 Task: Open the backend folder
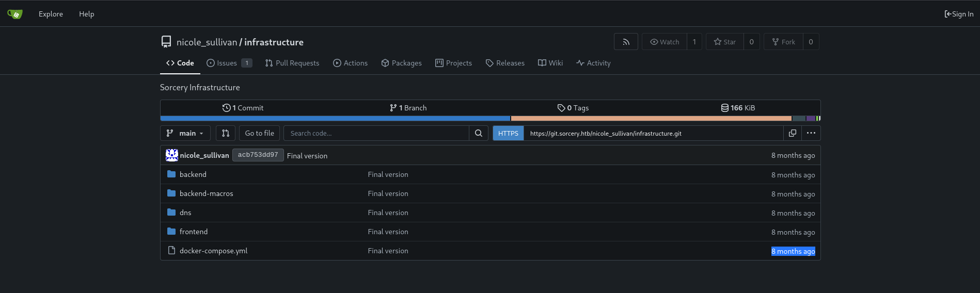point(193,174)
